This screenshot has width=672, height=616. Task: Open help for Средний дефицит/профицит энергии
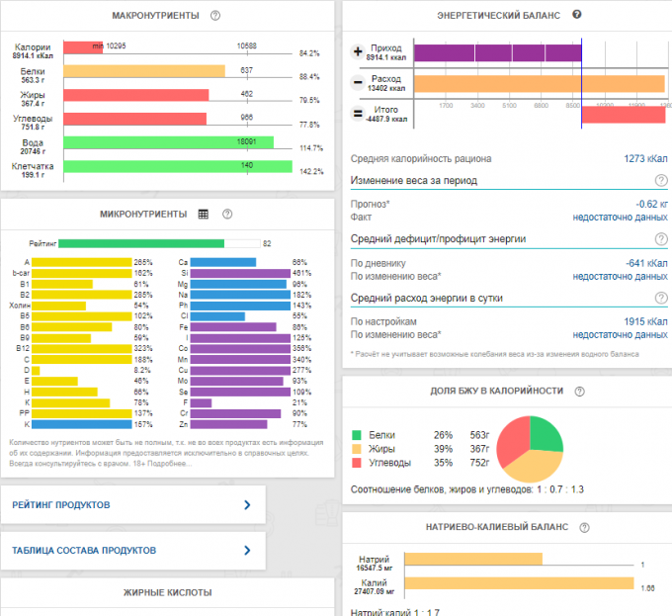660,239
